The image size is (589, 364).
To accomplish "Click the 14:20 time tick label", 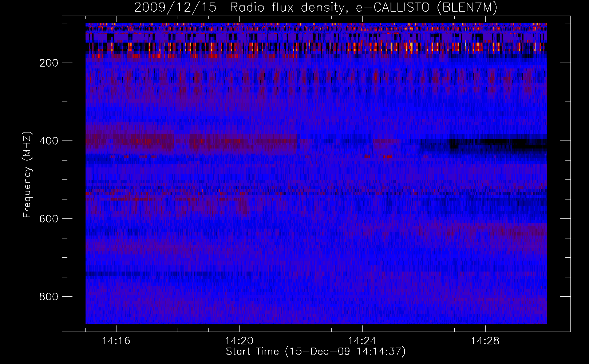I will point(239,341).
